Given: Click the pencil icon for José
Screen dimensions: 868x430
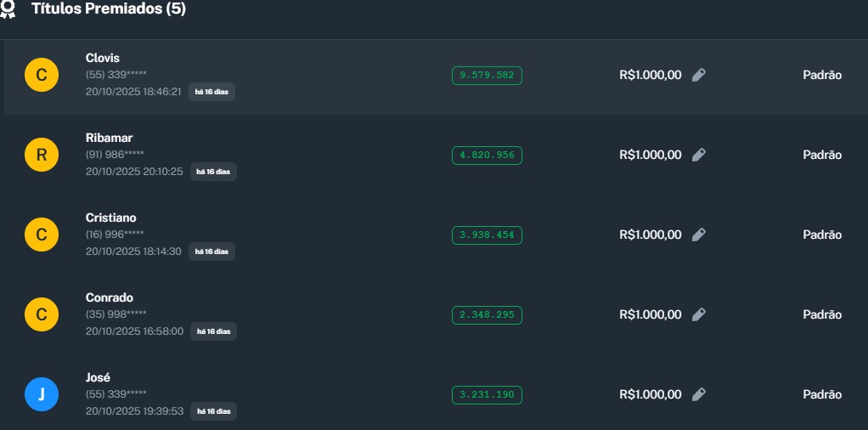Looking at the screenshot, I should pyautogui.click(x=698, y=394).
